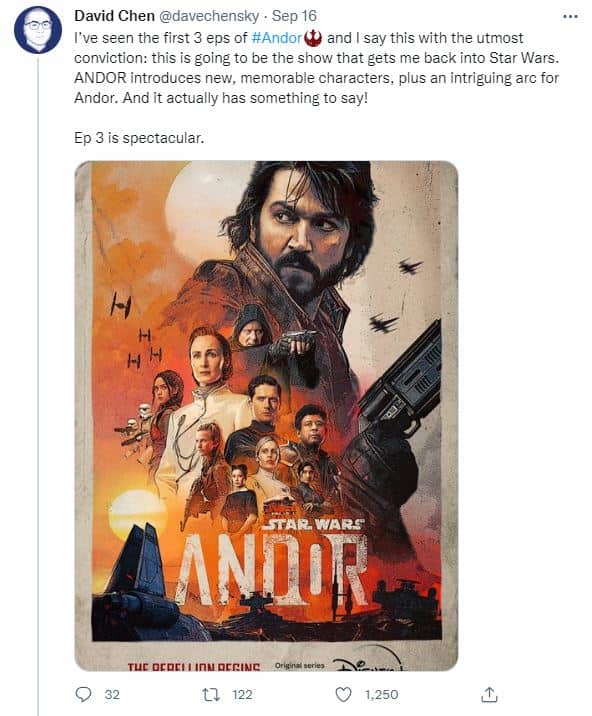Click the Disney+ logo at poster bottom

[368, 664]
